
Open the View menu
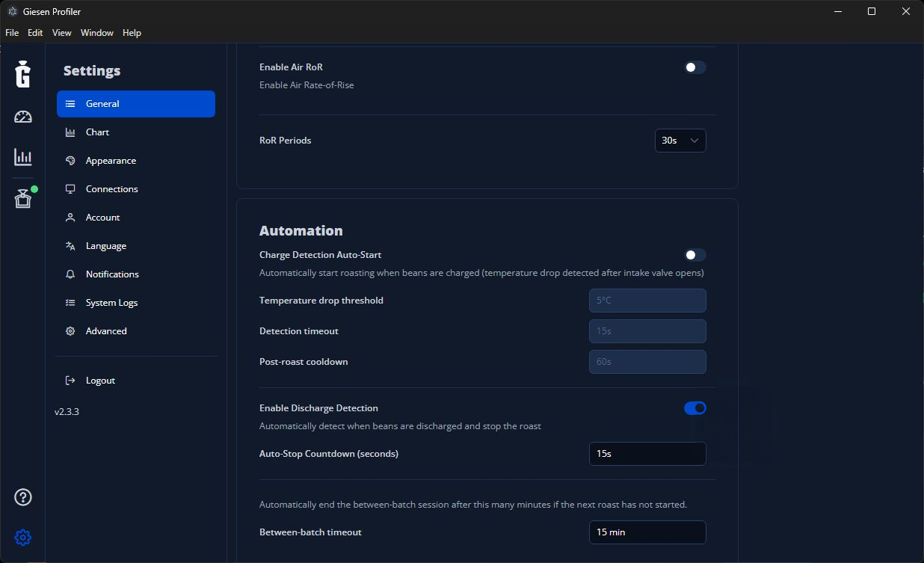coord(62,33)
